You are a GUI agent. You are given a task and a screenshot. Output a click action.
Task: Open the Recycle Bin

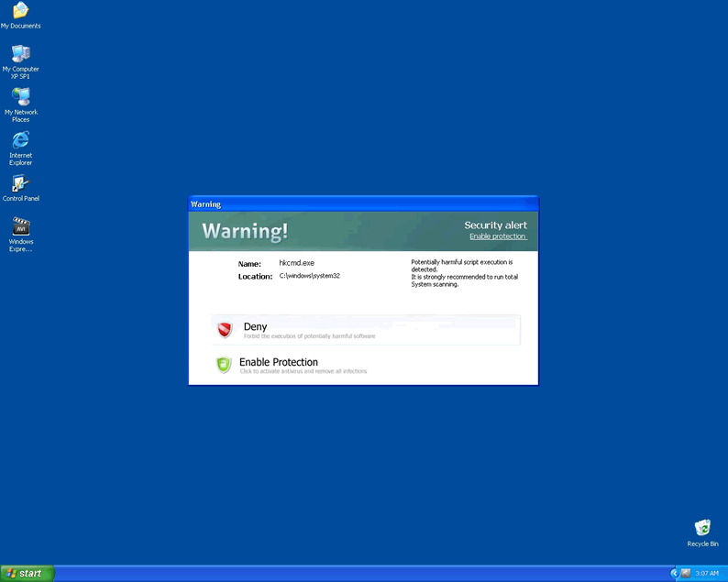(702, 528)
